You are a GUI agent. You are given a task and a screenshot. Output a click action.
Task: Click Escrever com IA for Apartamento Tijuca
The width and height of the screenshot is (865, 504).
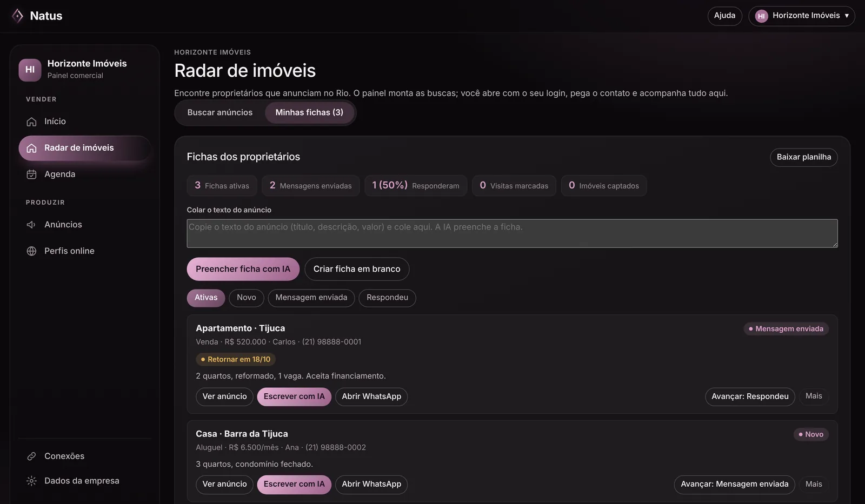294,397
